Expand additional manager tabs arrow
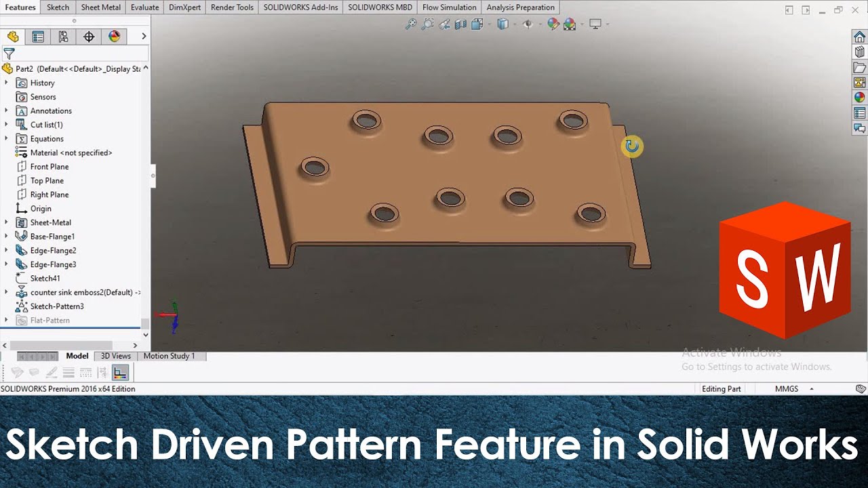This screenshot has height=488, width=868. (x=144, y=37)
